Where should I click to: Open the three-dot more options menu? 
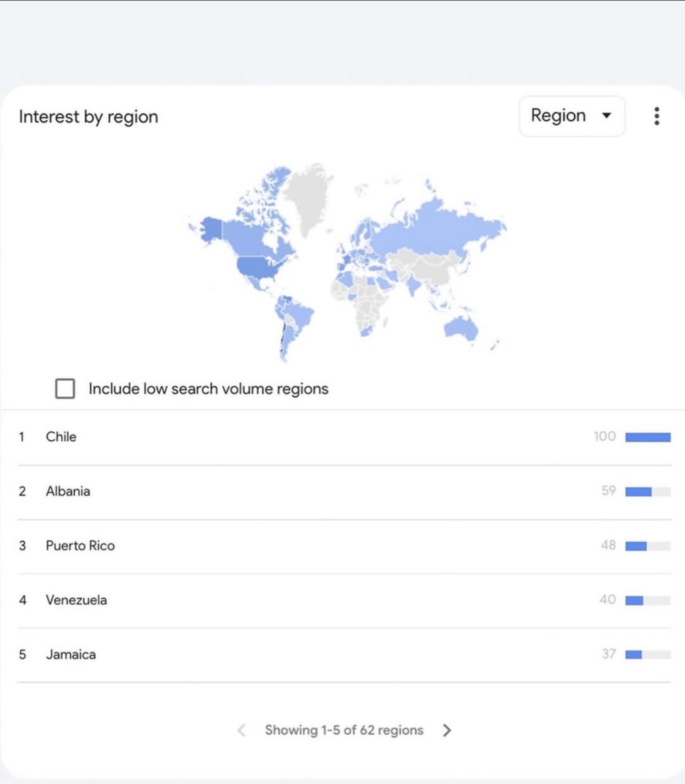pyautogui.click(x=656, y=116)
